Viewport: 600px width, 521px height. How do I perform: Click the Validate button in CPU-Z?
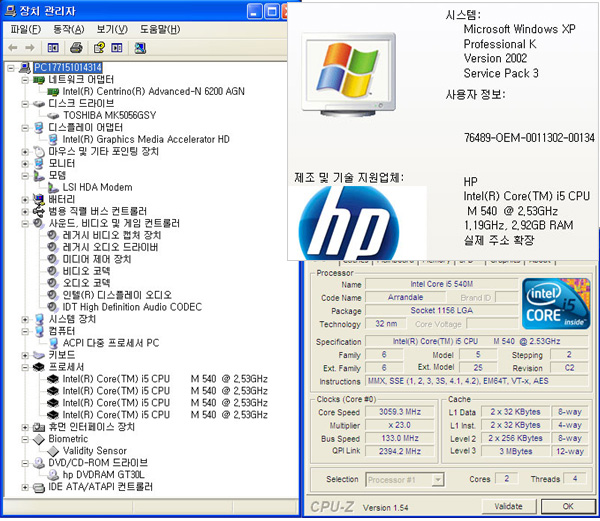pos(508,506)
